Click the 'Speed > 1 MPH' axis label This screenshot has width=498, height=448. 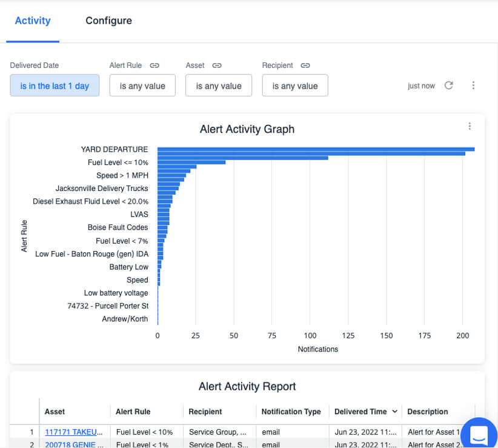(122, 175)
